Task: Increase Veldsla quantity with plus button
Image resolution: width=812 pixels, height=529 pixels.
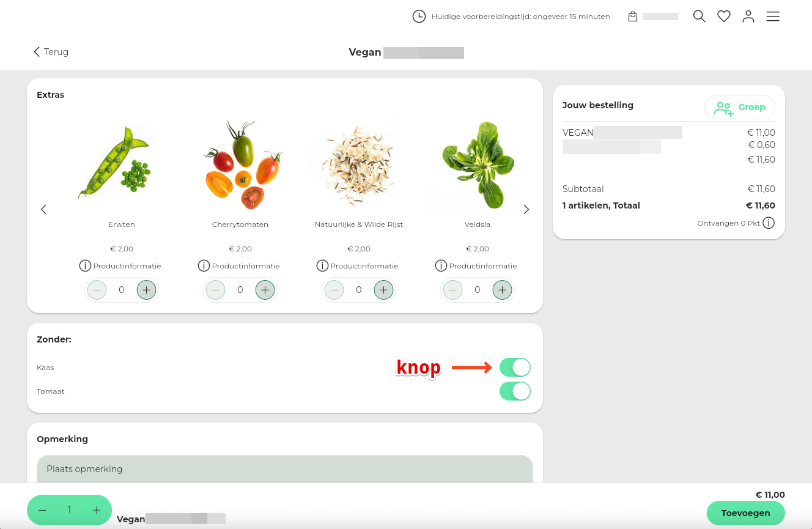Action: coord(502,290)
